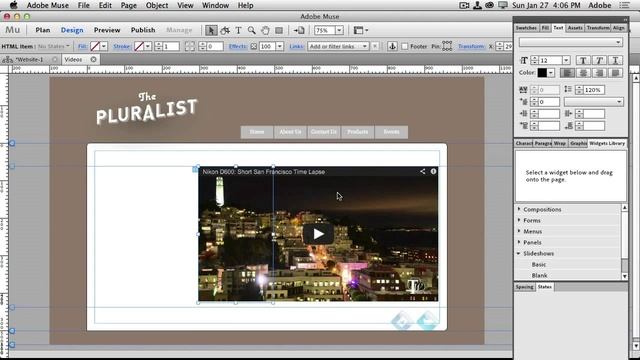
Task: Open the Object menu
Action: pyautogui.click(x=157, y=5)
